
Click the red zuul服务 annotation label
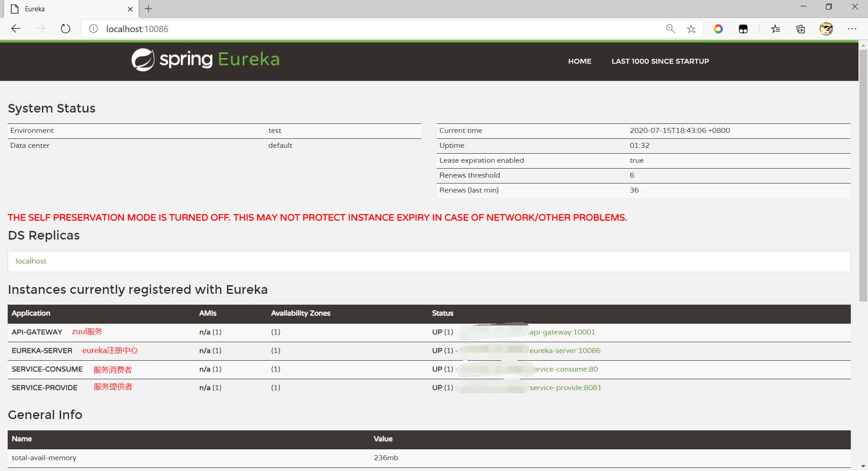(x=87, y=332)
